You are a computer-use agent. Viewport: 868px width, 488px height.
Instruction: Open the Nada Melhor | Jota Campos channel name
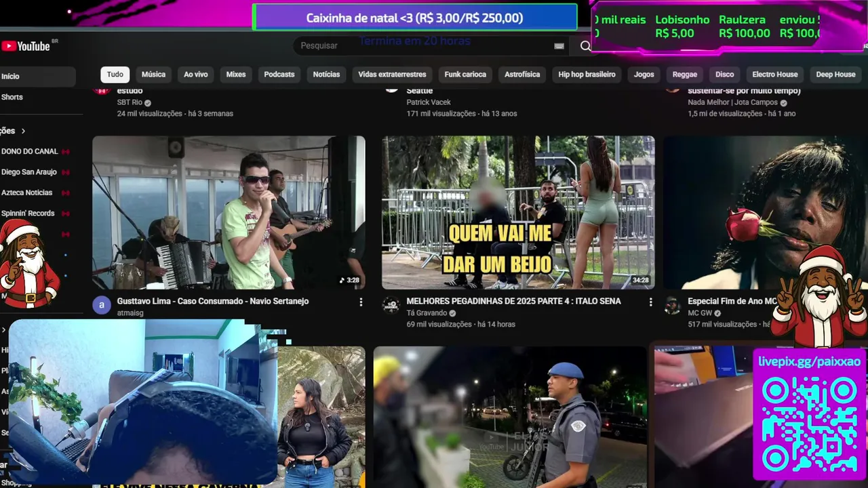click(x=732, y=103)
